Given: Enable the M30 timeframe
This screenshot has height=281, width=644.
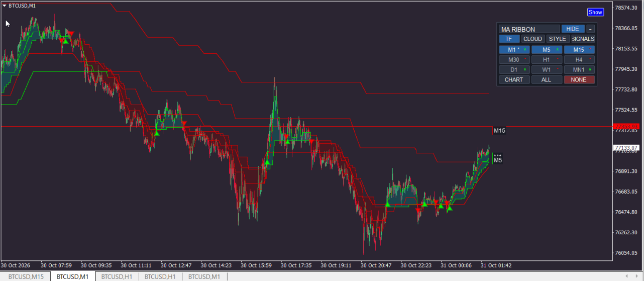Looking at the screenshot, I should point(514,60).
